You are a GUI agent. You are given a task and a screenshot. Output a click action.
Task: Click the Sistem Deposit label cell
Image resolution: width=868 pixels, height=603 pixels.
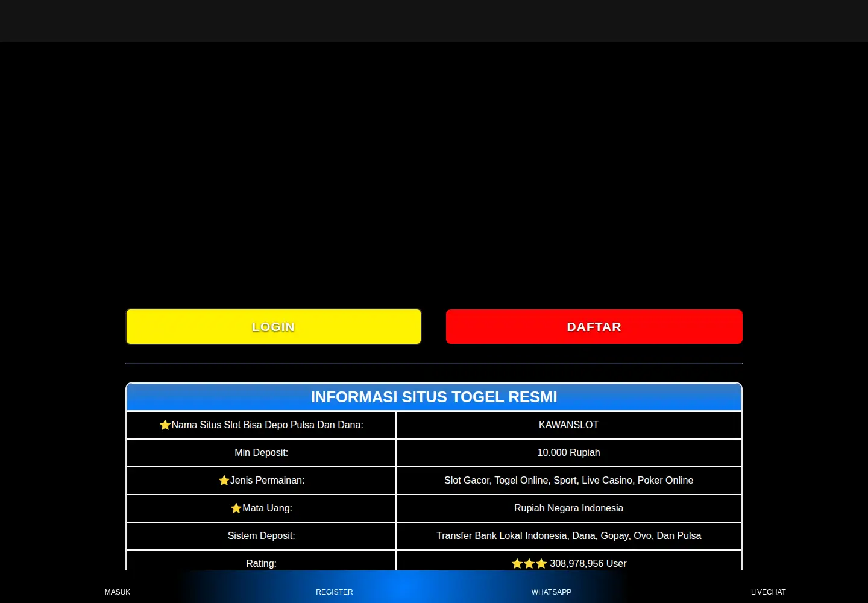(x=261, y=536)
